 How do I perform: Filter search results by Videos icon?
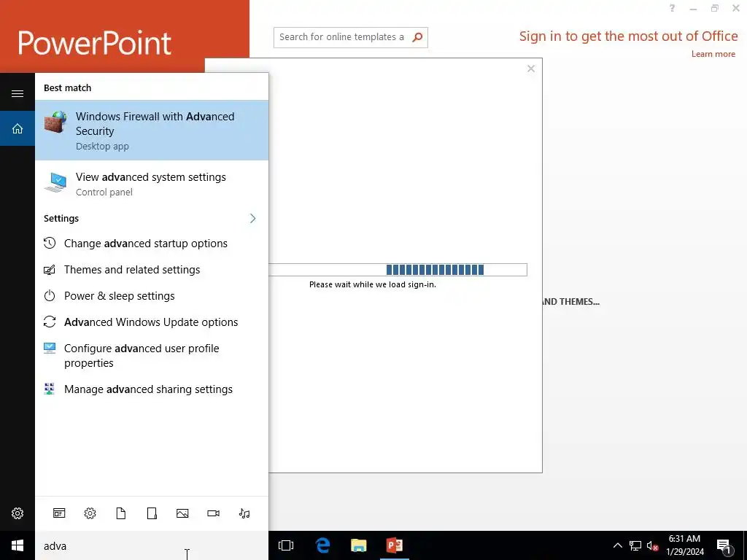[214, 513]
